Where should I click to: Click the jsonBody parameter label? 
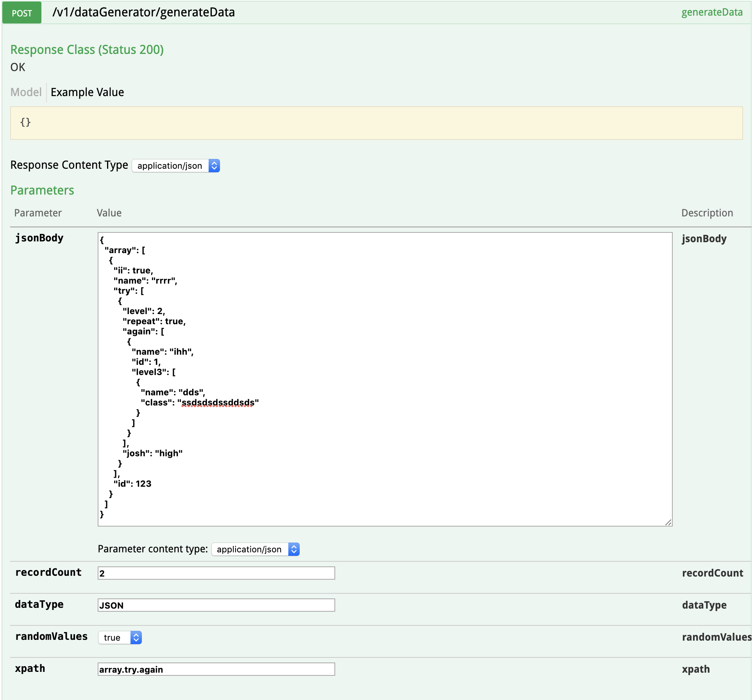[x=39, y=238]
